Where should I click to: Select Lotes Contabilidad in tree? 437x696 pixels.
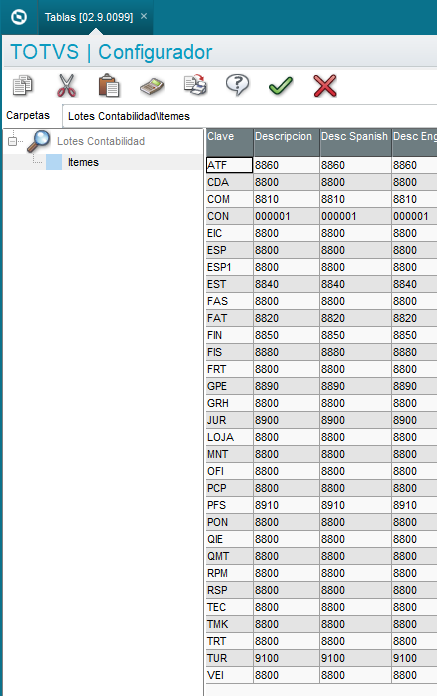click(x=101, y=141)
